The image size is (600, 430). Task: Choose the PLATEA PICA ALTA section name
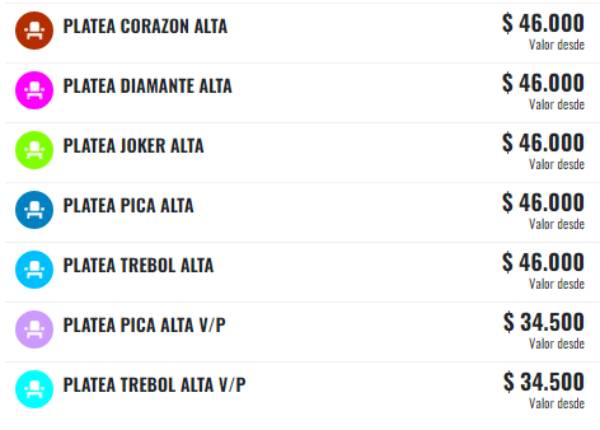tap(128, 206)
